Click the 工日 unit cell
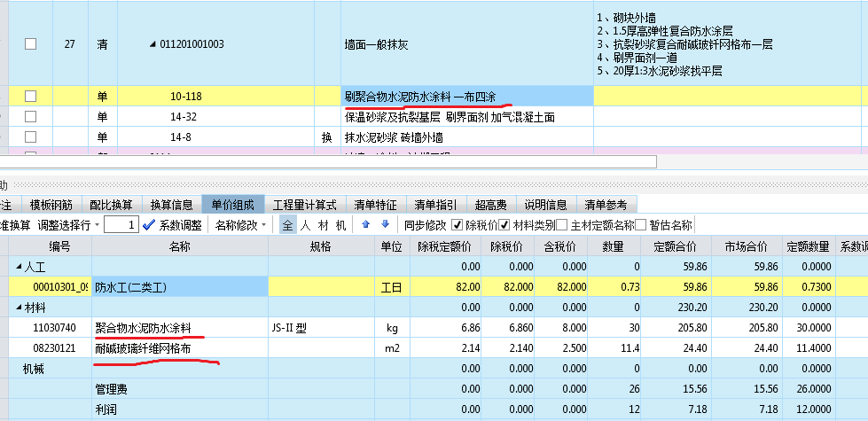Viewport: 868px width, 421px height. (392, 287)
